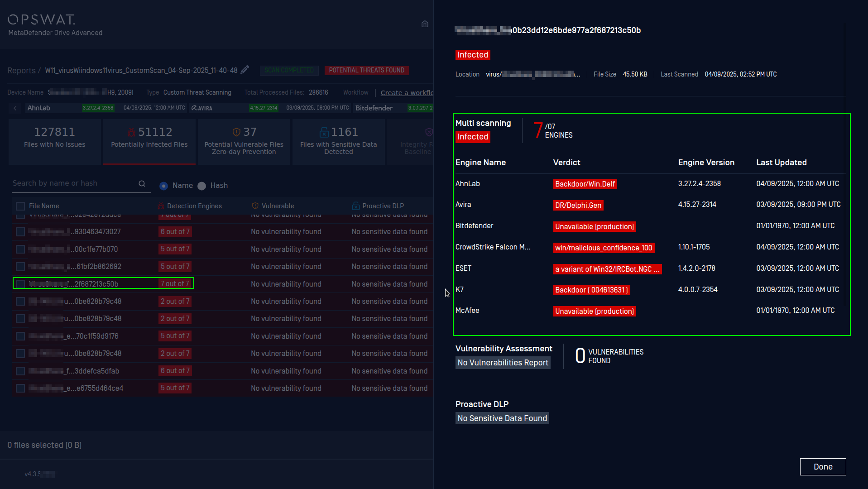Open the Potential Vulnerable Files tab
The width and height of the screenshot is (868, 489).
click(244, 142)
